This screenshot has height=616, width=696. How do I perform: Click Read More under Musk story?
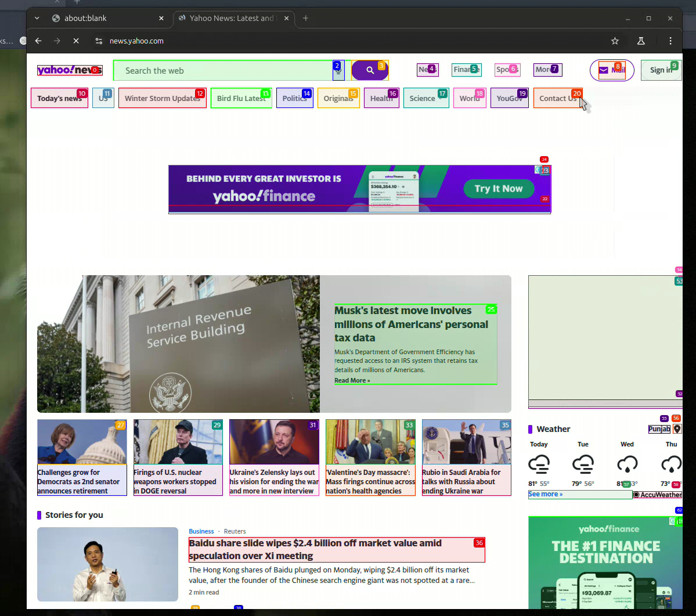click(352, 380)
